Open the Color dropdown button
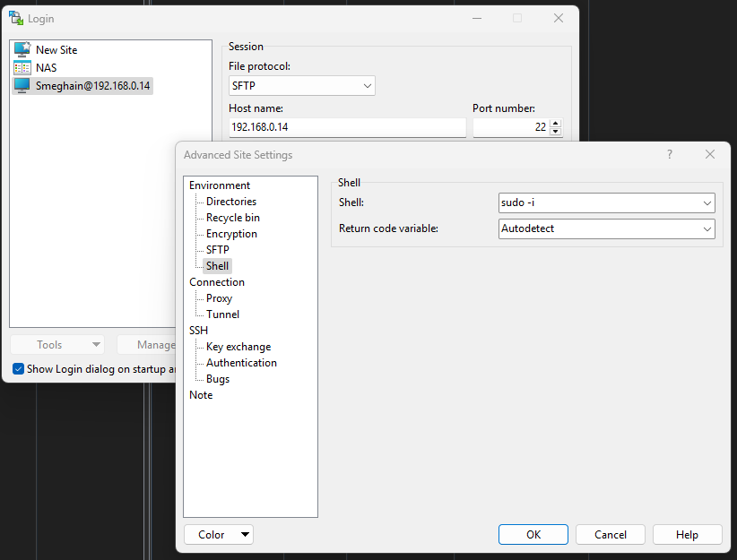Screen dimensions: 737x560 (x=219, y=535)
